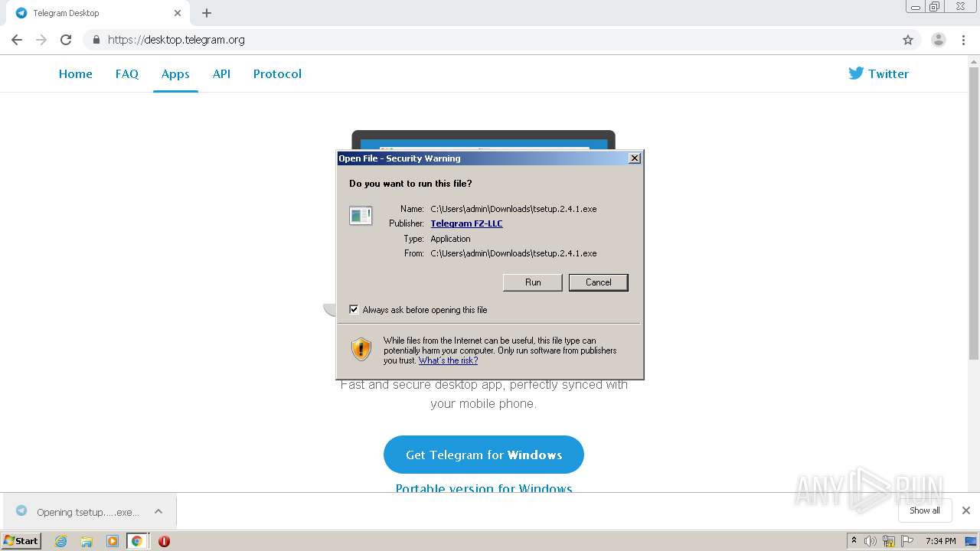Viewport: 980px width, 551px height.
Task: Open the Chrome three-dot menu
Action: pyautogui.click(x=964, y=40)
